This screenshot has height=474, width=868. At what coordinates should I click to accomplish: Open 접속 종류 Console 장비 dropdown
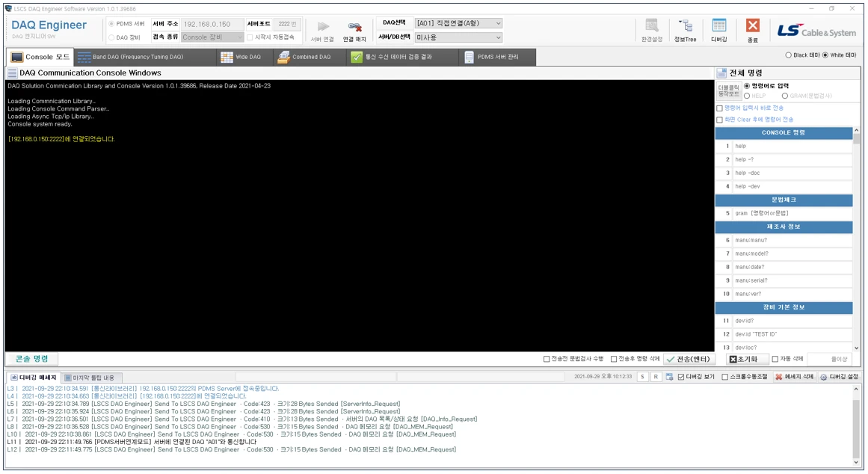tap(212, 37)
